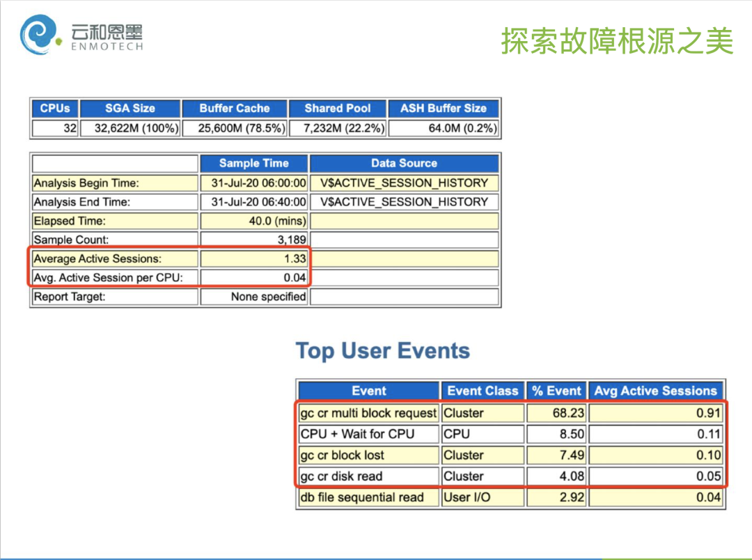Select the 8.50 percent event value
The image size is (752, 560).
click(x=556, y=434)
